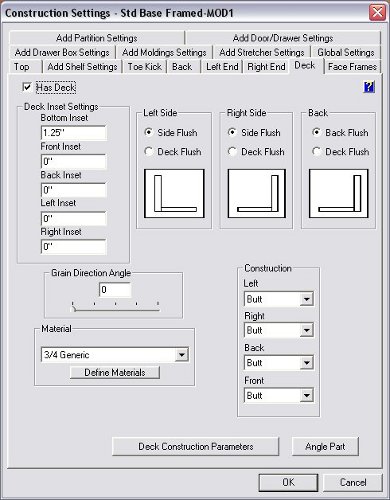Click the Angle Part button
The image size is (390, 500).
325,447
